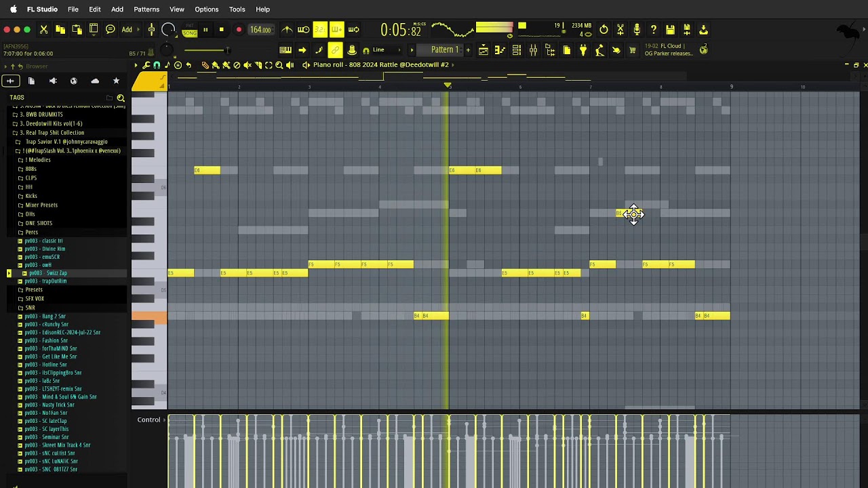Open the help question mark icon
Viewport: 868px width, 488px height.
pos(653,30)
